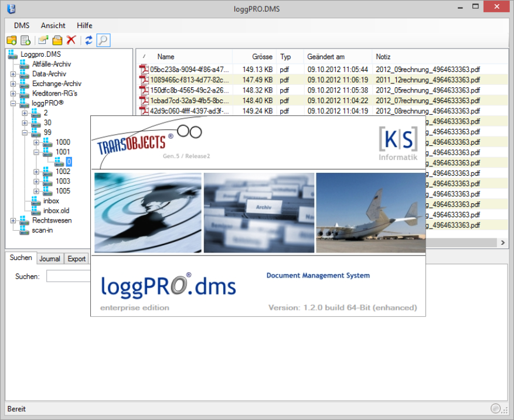Click the loggPRO.DMS app icon in title bar
This screenshot has height=420, width=514.
point(11,9)
